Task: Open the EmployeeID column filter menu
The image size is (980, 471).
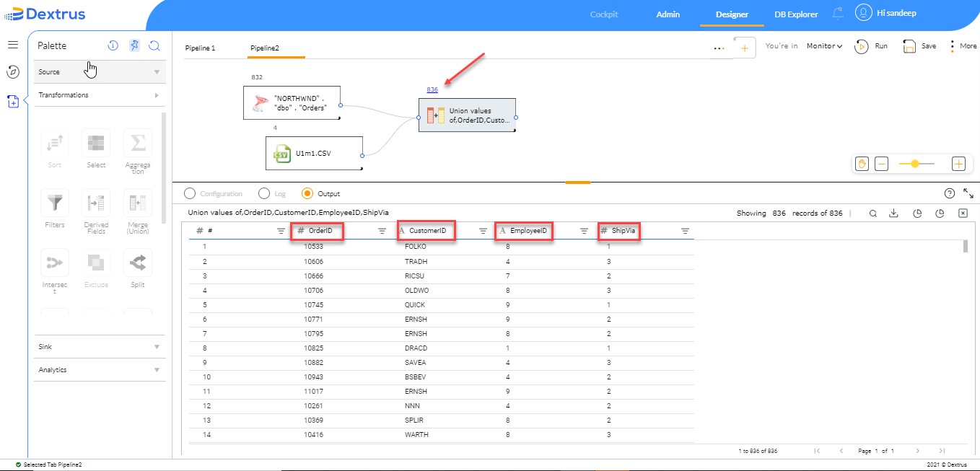Action: click(x=585, y=231)
